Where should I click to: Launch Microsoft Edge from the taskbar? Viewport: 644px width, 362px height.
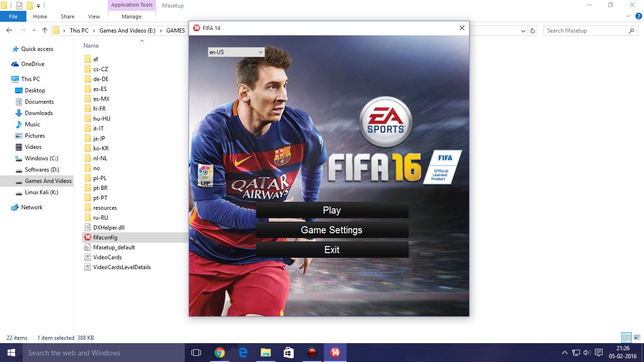(243, 353)
